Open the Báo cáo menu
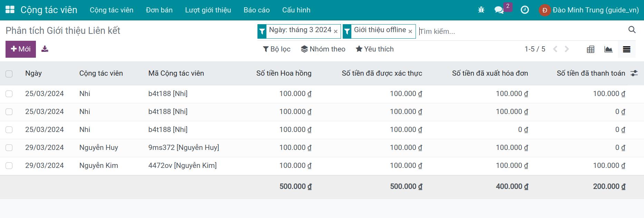The width and height of the screenshot is (644, 218). click(x=257, y=10)
